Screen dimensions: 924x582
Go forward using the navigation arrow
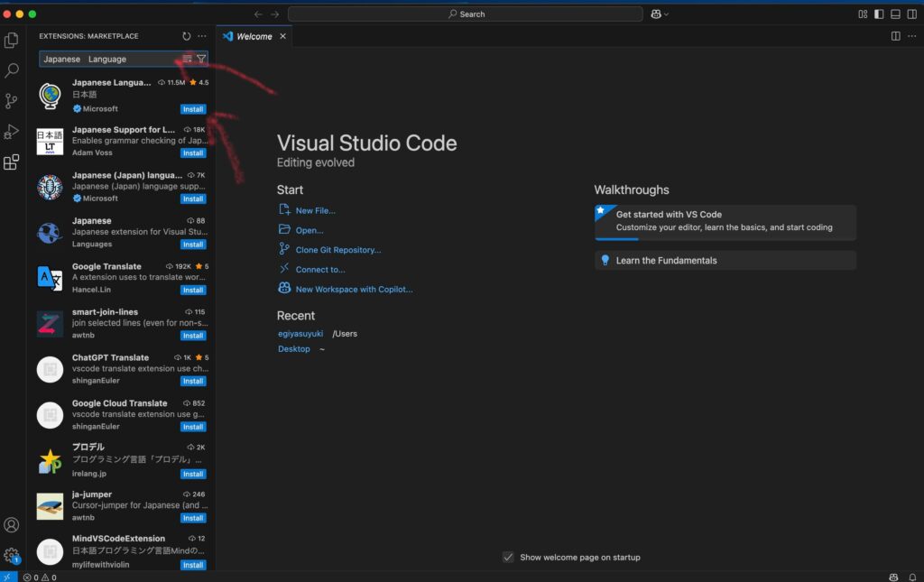274,14
